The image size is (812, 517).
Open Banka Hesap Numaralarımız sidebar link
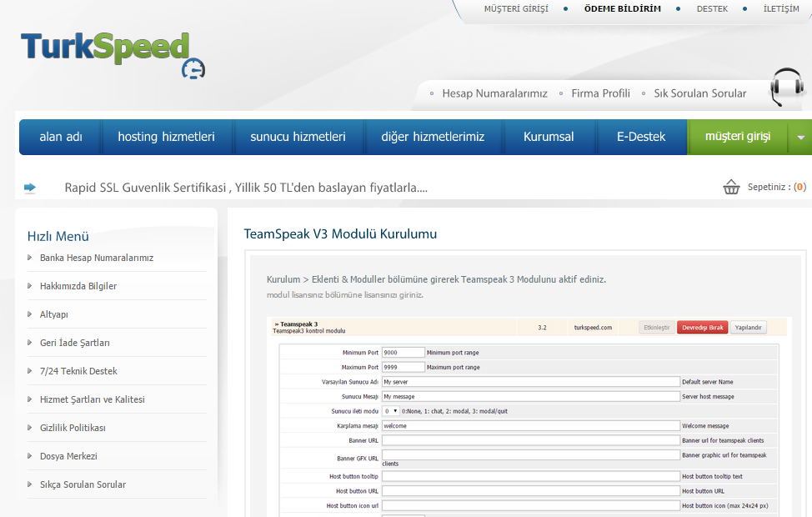pyautogui.click(x=97, y=258)
